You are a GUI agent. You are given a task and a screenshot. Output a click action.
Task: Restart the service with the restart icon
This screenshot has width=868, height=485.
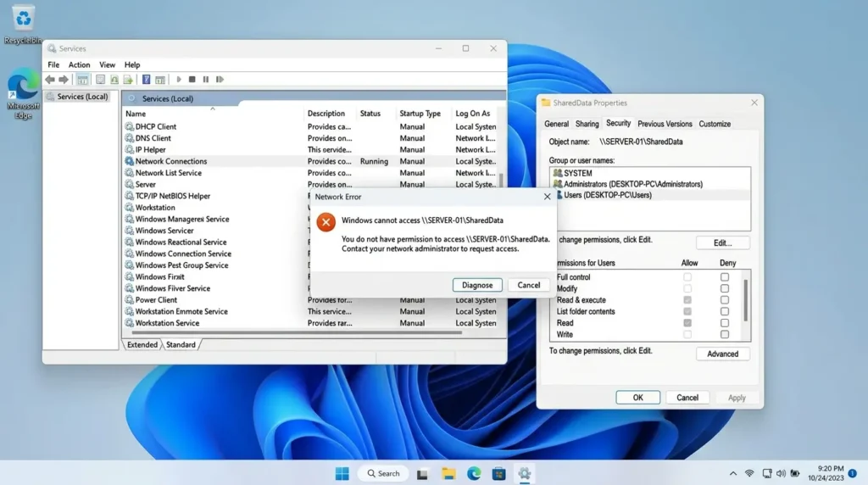coord(220,80)
